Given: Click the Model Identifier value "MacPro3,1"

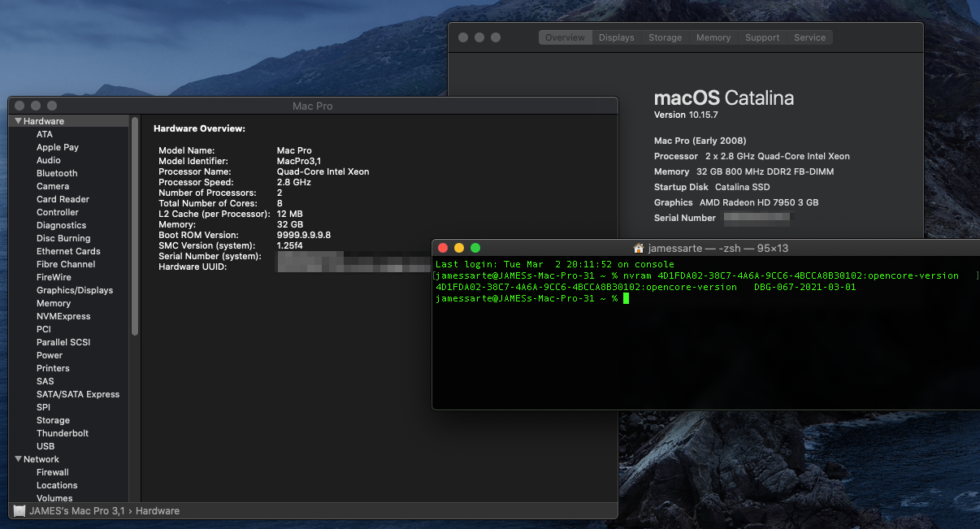Looking at the screenshot, I should coord(299,161).
